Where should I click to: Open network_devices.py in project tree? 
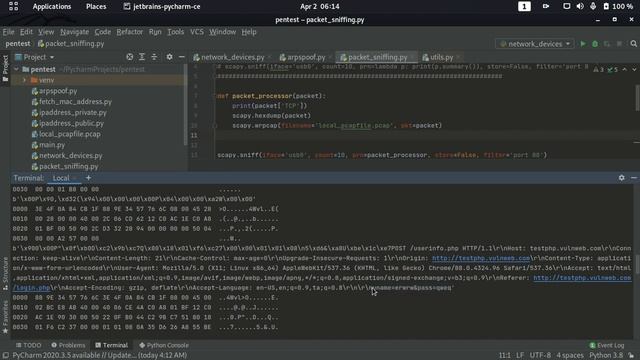point(71,156)
